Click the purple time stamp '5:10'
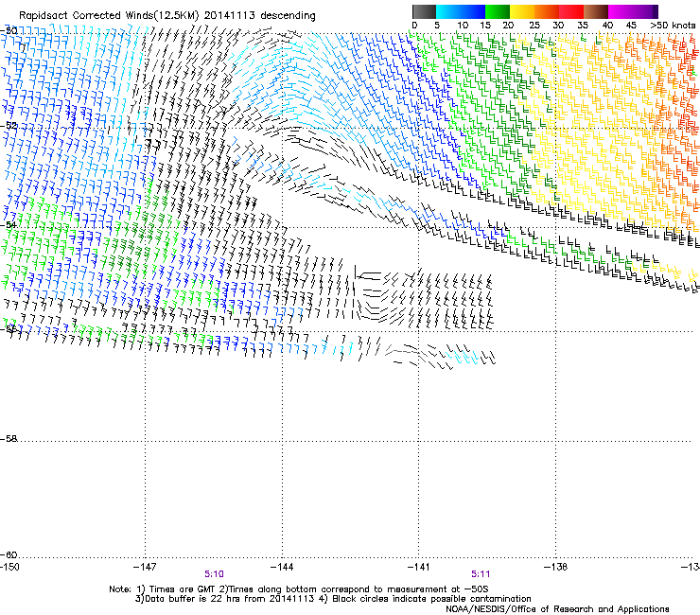This screenshot has width=700, height=615. coord(215,574)
